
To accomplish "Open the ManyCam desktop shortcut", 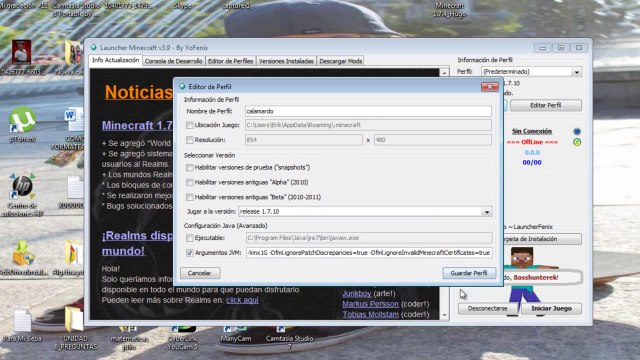I will pyautogui.click(x=236, y=329).
